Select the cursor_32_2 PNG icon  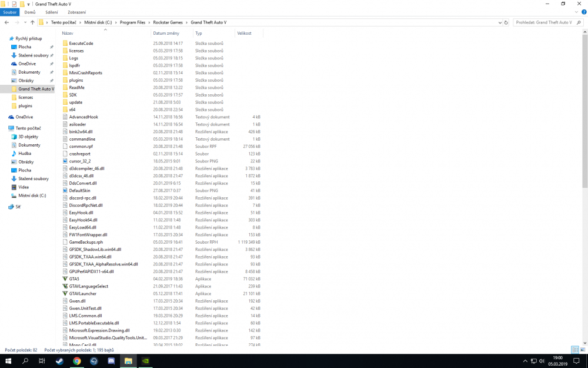click(65, 161)
